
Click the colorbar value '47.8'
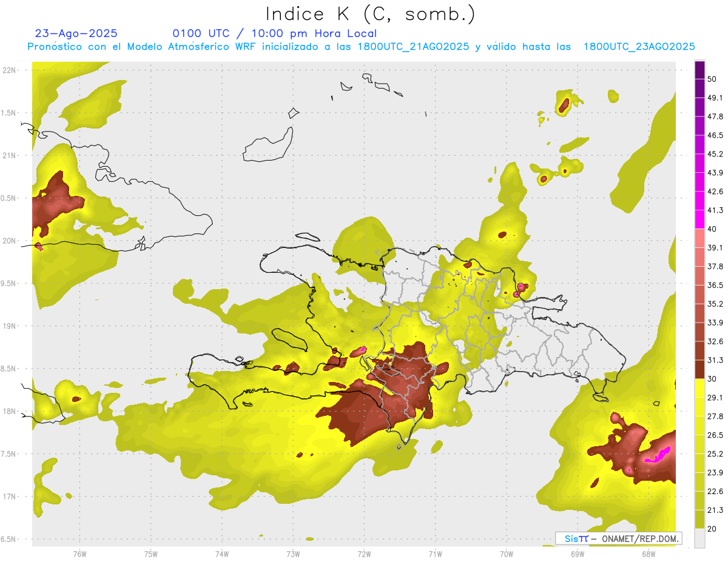coord(715,116)
